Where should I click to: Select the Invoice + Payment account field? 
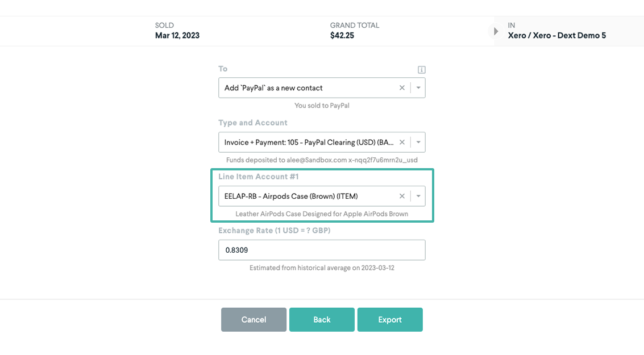[307, 142]
